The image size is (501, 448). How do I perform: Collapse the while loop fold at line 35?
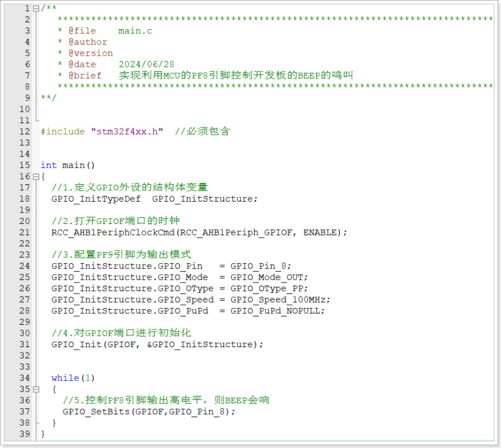[36, 389]
